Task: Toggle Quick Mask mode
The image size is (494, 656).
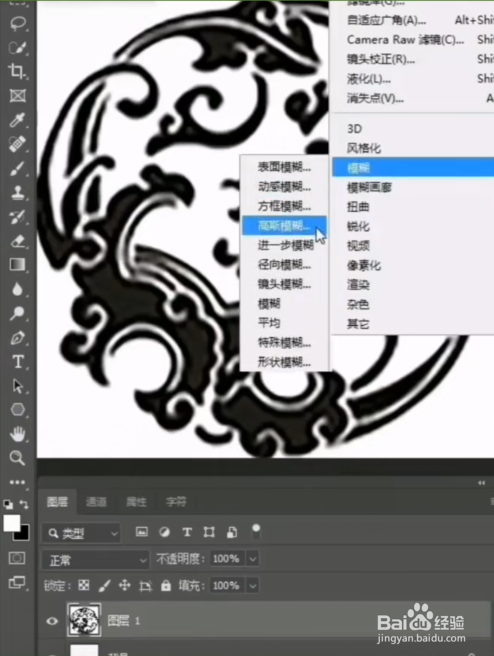Action: coord(17,558)
